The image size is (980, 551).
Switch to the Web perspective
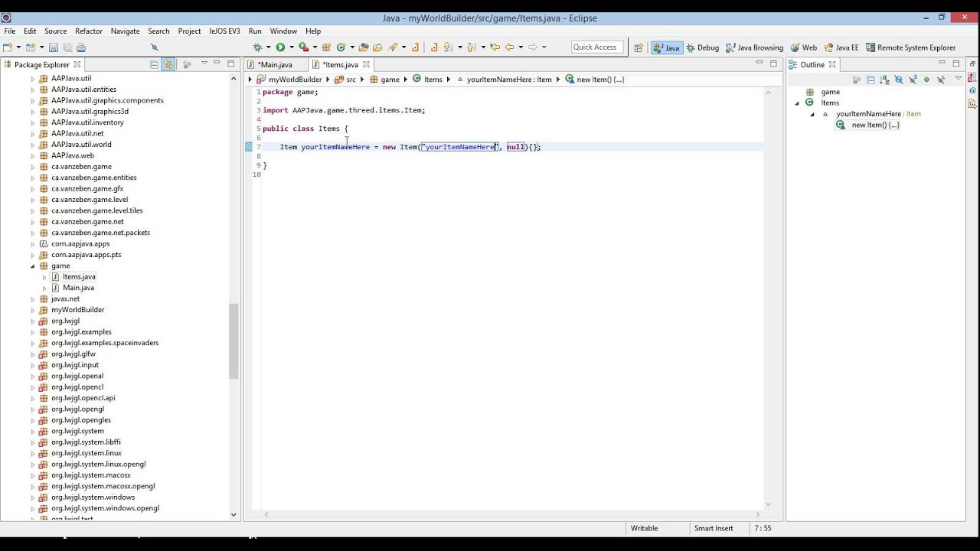click(804, 47)
